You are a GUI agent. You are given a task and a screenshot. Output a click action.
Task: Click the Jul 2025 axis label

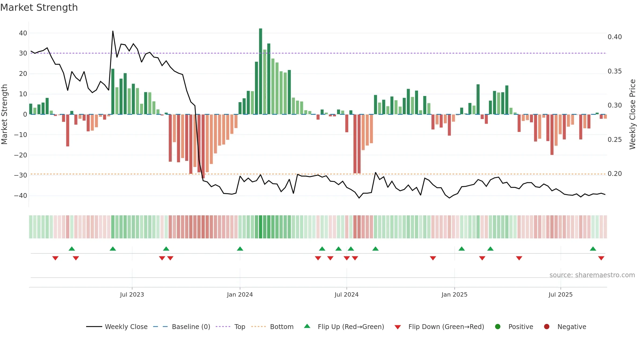coord(561,294)
